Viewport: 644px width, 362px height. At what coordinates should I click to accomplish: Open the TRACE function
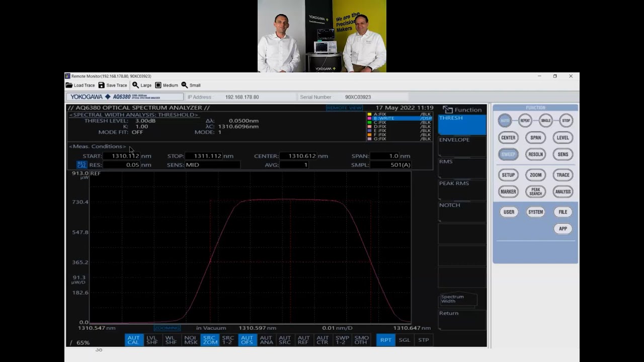(563, 175)
